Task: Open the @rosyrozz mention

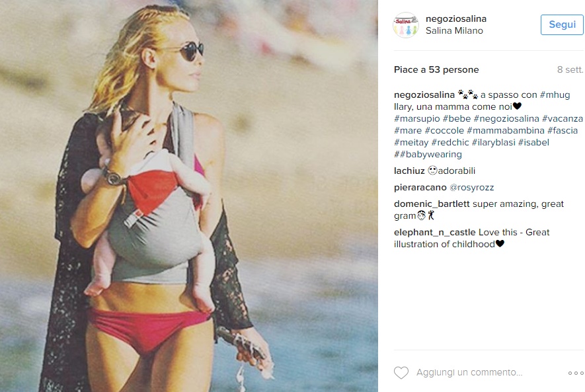Action: (471, 187)
